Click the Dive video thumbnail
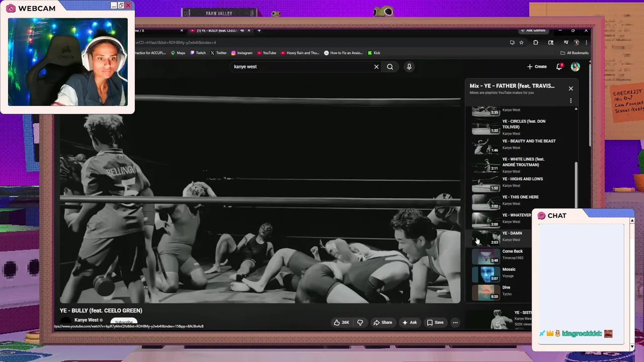The image size is (644, 362). (486, 292)
